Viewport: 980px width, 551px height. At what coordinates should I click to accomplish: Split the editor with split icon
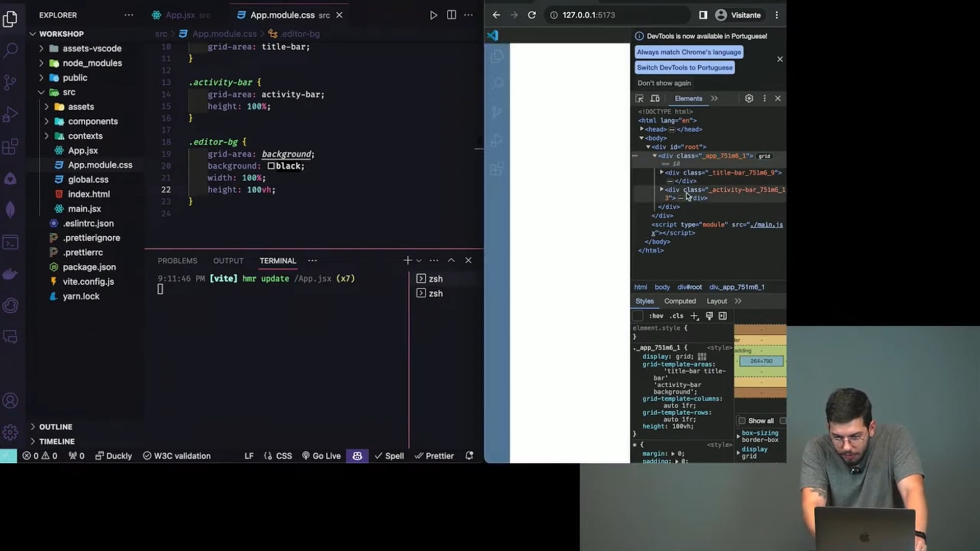point(452,15)
